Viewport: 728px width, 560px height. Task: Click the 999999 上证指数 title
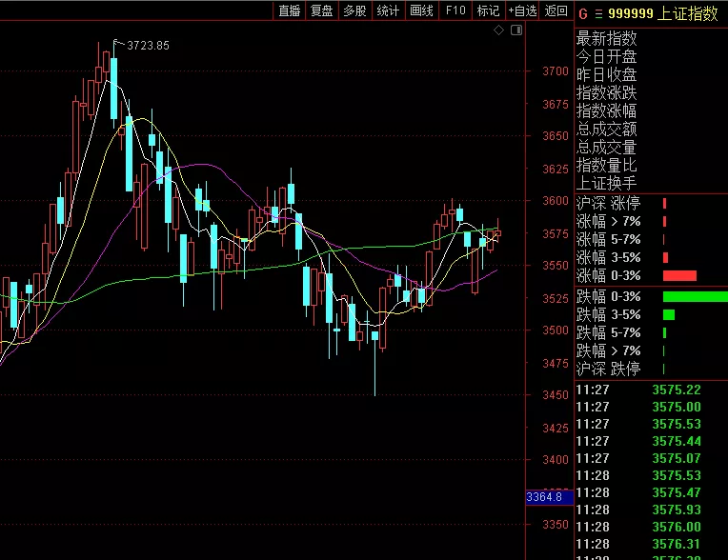point(663,13)
